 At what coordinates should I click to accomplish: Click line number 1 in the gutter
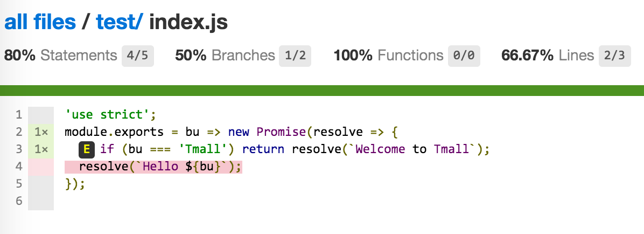pyautogui.click(x=18, y=115)
